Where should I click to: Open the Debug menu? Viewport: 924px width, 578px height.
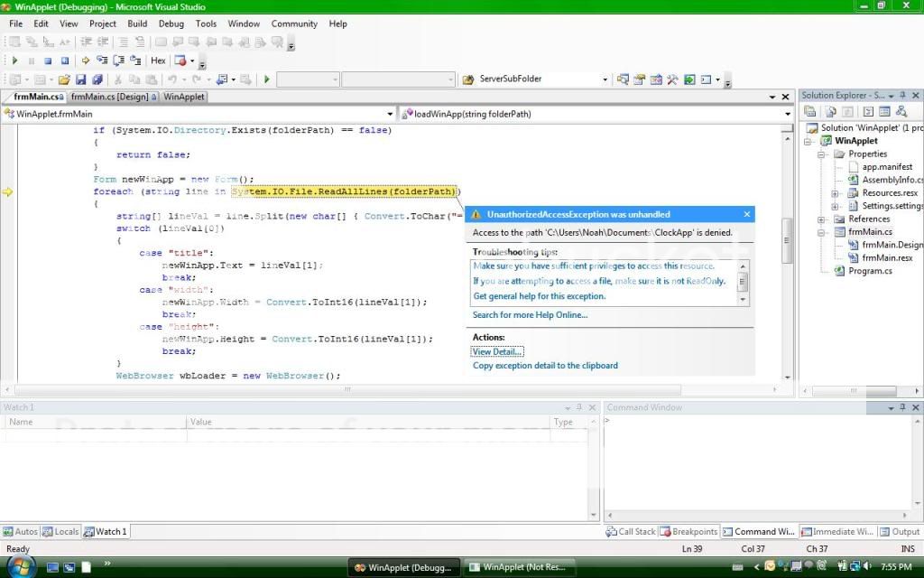[x=171, y=23]
